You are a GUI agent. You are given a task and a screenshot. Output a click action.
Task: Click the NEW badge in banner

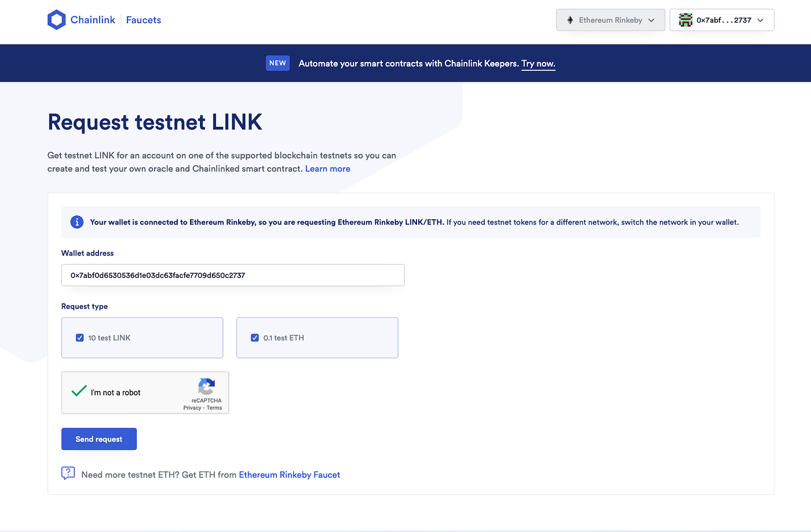pyautogui.click(x=277, y=63)
